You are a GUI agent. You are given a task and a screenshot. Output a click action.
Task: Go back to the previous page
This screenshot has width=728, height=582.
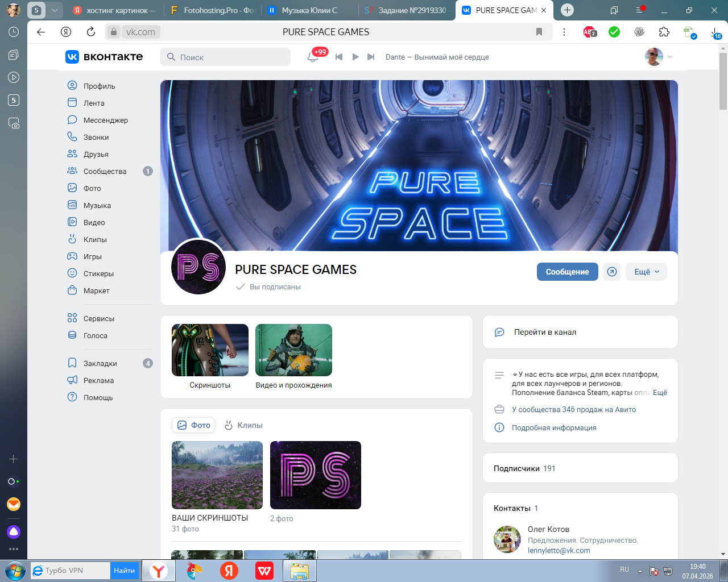(41, 32)
